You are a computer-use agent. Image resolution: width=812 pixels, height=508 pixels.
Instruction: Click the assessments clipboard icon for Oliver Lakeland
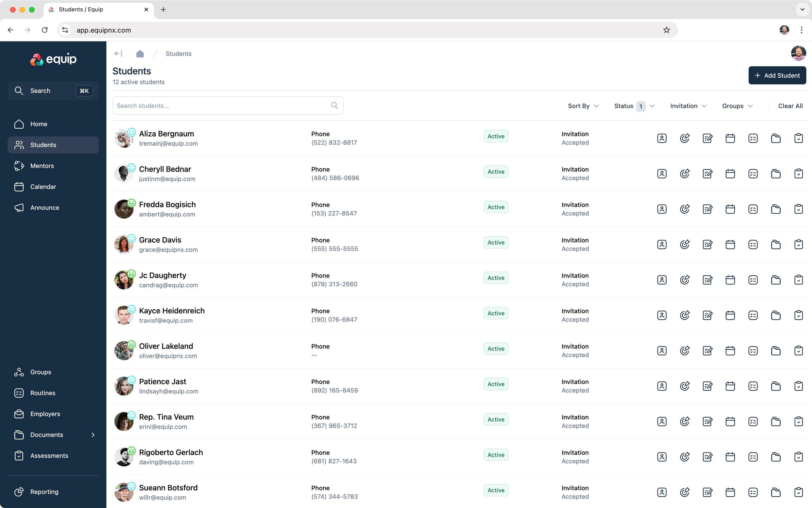(798, 350)
